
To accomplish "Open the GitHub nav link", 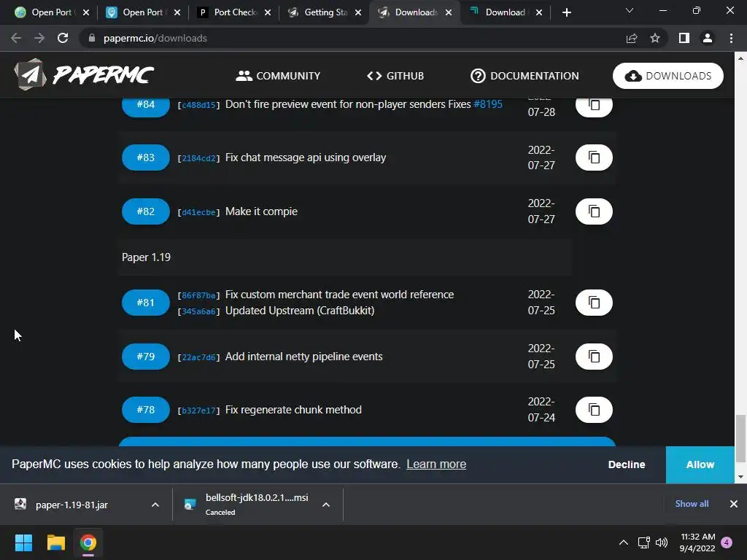I will pos(395,76).
